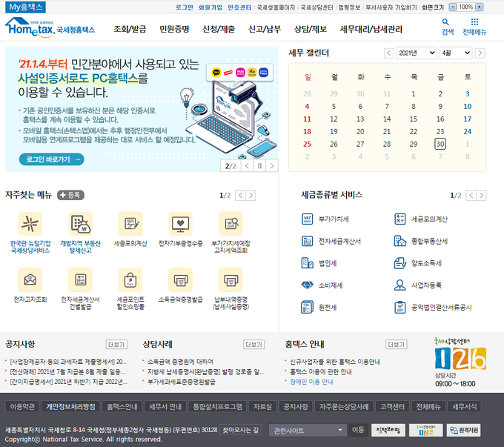Open 세금모의계산 shortcut in 자주찾는 메뉴
The height and width of the screenshot is (447, 504).
coord(130,224)
